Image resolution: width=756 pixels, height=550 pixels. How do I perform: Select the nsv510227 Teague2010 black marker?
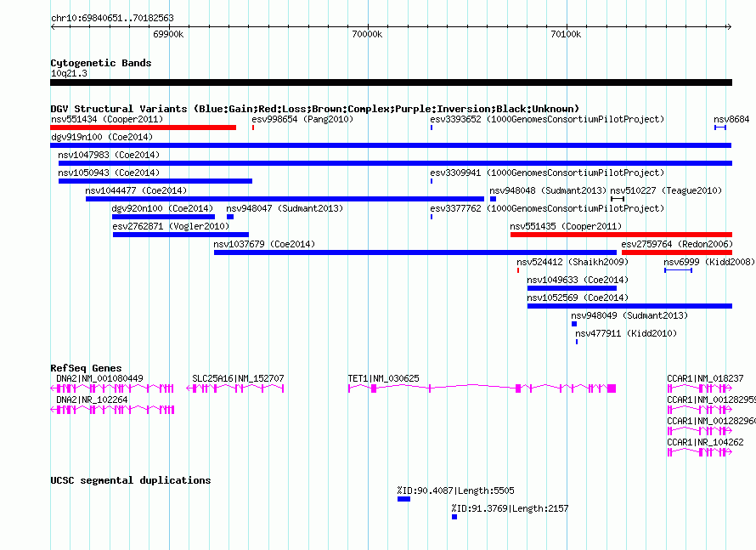tap(618, 199)
